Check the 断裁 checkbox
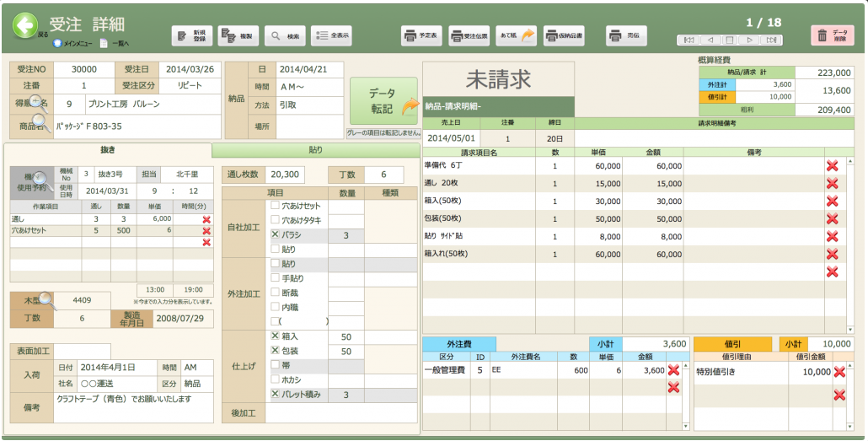 point(275,293)
